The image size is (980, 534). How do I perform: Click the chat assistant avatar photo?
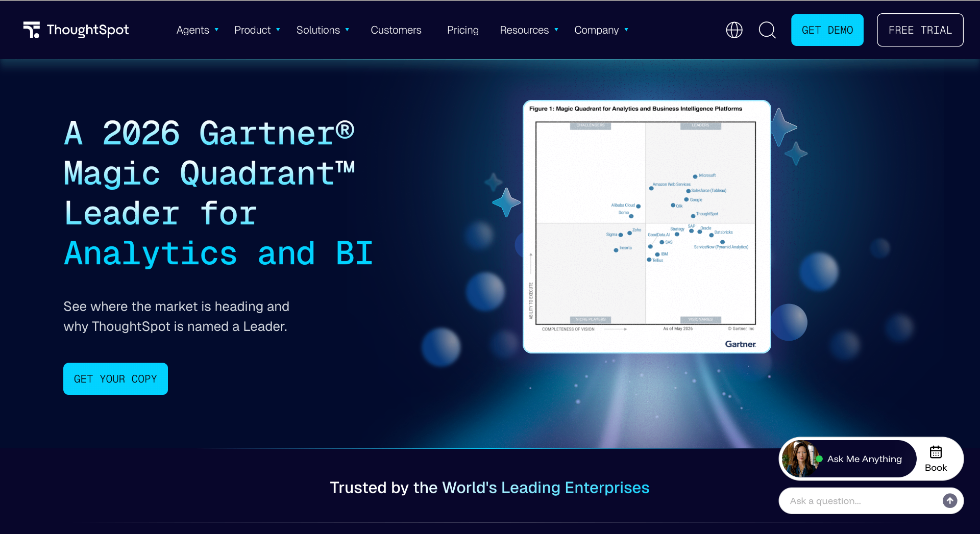coord(800,459)
